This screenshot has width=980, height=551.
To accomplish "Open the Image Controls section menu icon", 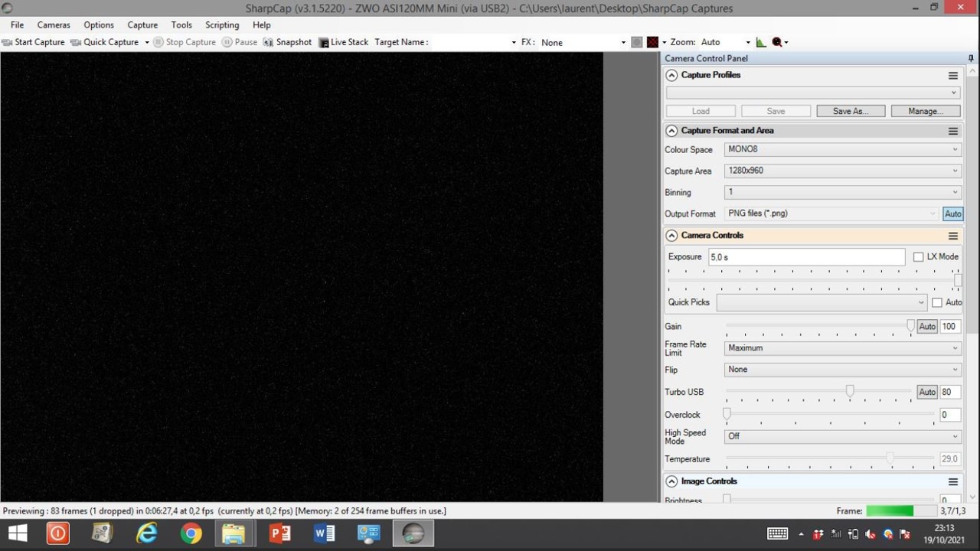I will coord(953,482).
